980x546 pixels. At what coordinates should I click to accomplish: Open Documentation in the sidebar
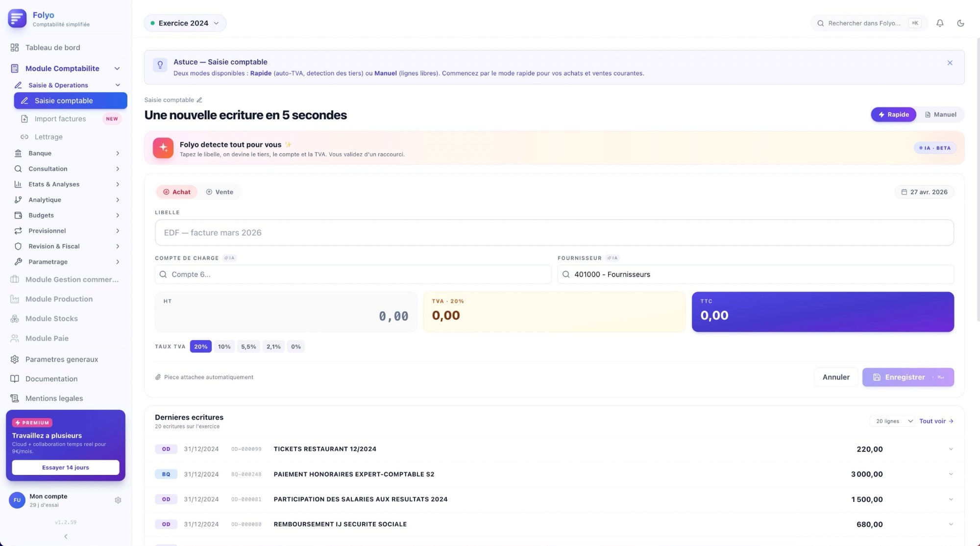click(x=51, y=378)
